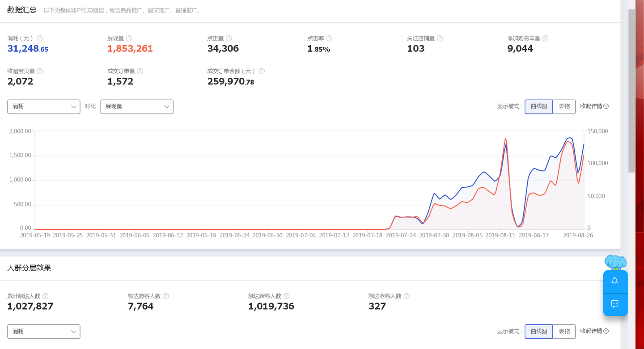This screenshot has height=349, width=644.
Task: Click the vertical page scrollbar thumb
Action: click(x=631, y=89)
